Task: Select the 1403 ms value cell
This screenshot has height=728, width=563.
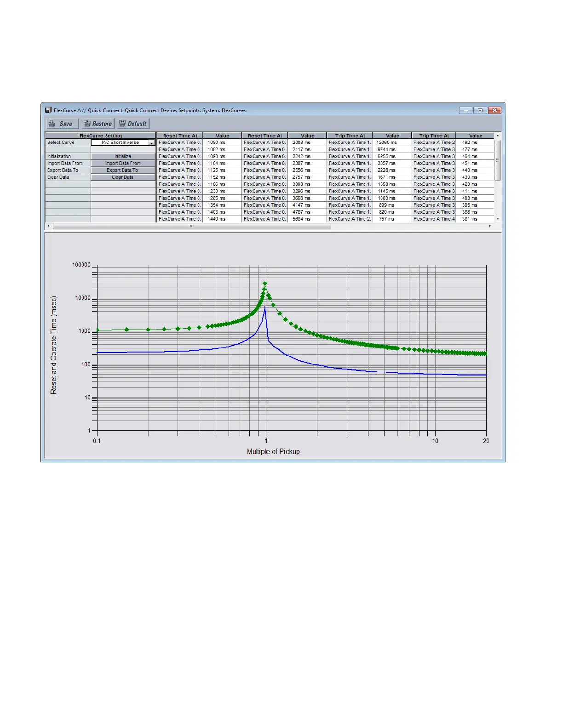Action: [x=222, y=212]
